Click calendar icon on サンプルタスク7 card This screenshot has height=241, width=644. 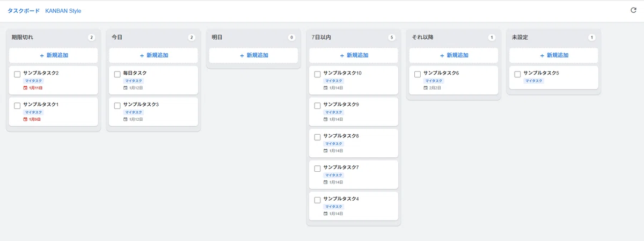click(326, 182)
